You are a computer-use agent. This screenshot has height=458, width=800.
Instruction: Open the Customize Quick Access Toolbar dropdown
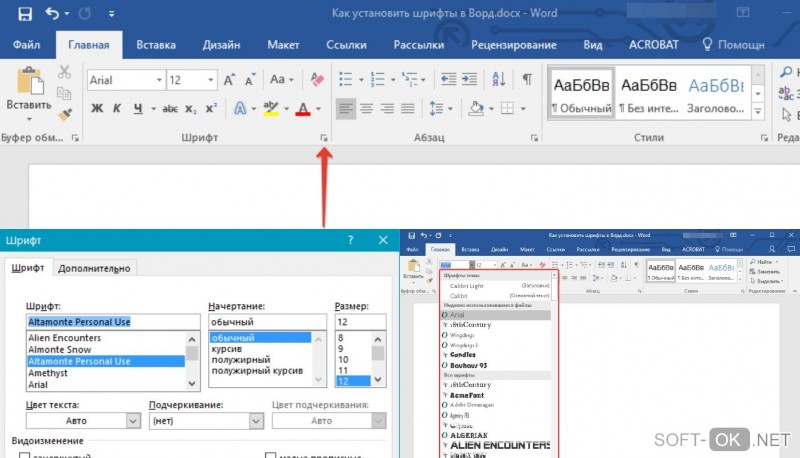coord(111,14)
